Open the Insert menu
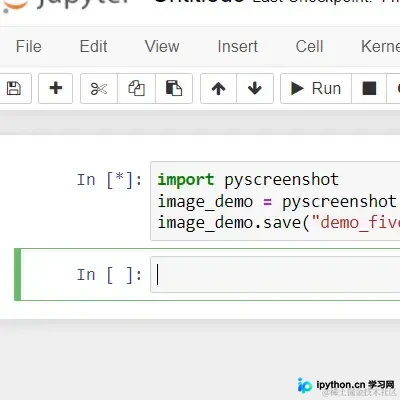This screenshot has width=400, height=400. pyautogui.click(x=238, y=46)
